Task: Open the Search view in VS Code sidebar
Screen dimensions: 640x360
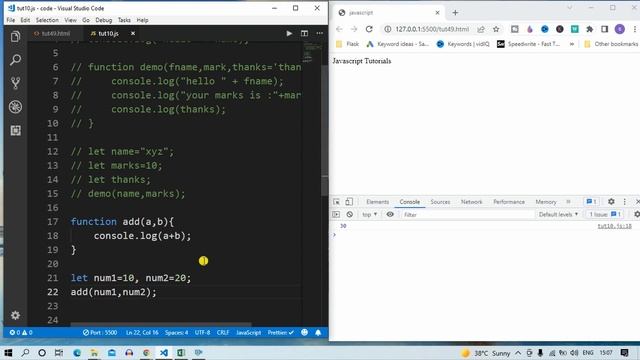Action: [x=16, y=60]
